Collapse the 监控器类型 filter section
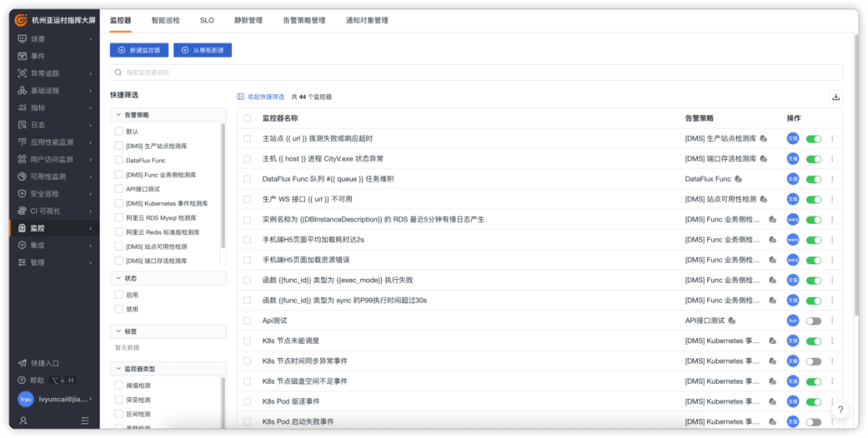The image size is (868, 438). click(118, 368)
